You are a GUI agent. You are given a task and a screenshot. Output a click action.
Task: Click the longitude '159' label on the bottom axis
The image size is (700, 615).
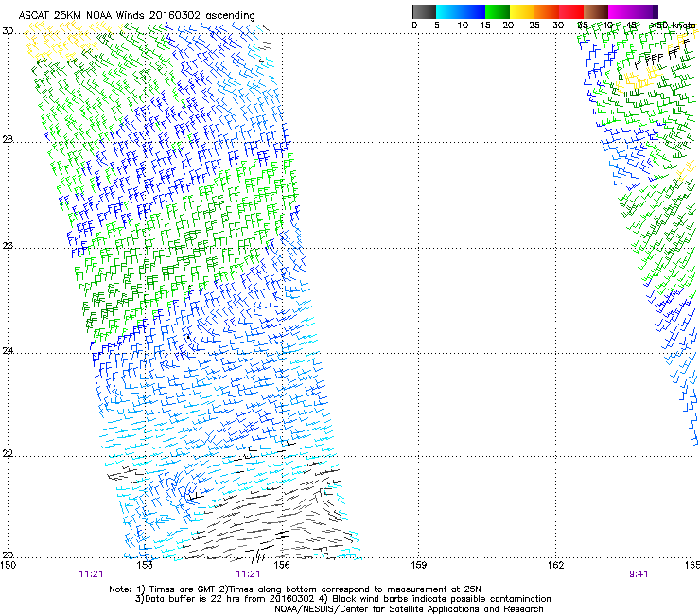tap(418, 565)
